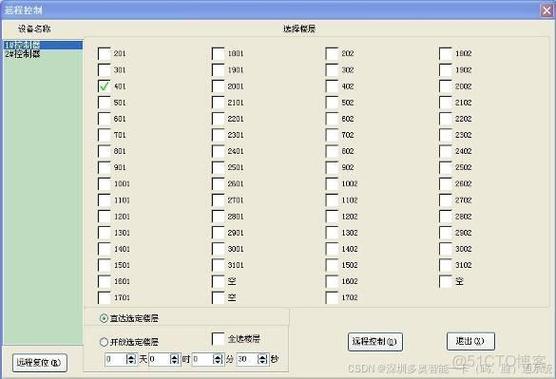Uncheck the ticked 401 checkbox
The height and width of the screenshot is (379, 556).
click(104, 87)
